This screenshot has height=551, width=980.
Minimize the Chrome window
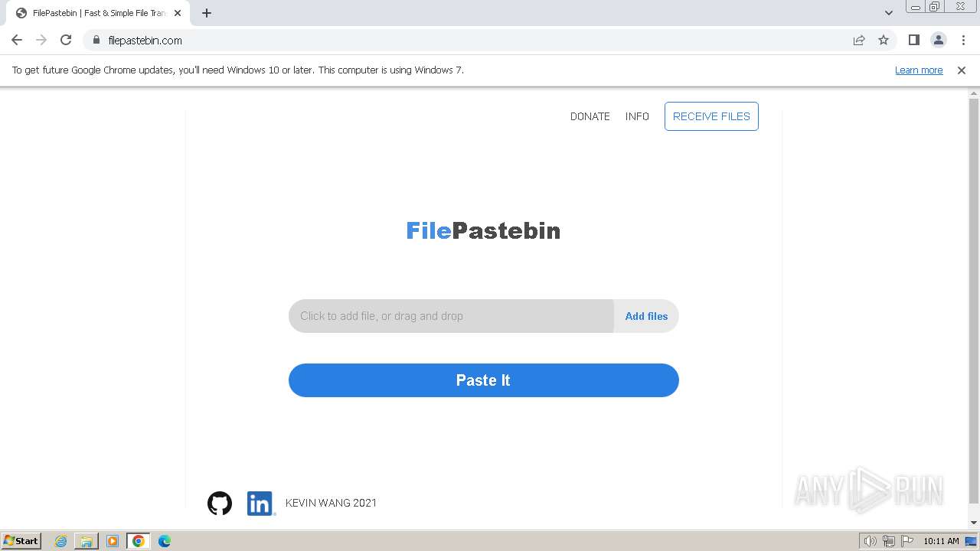click(916, 7)
